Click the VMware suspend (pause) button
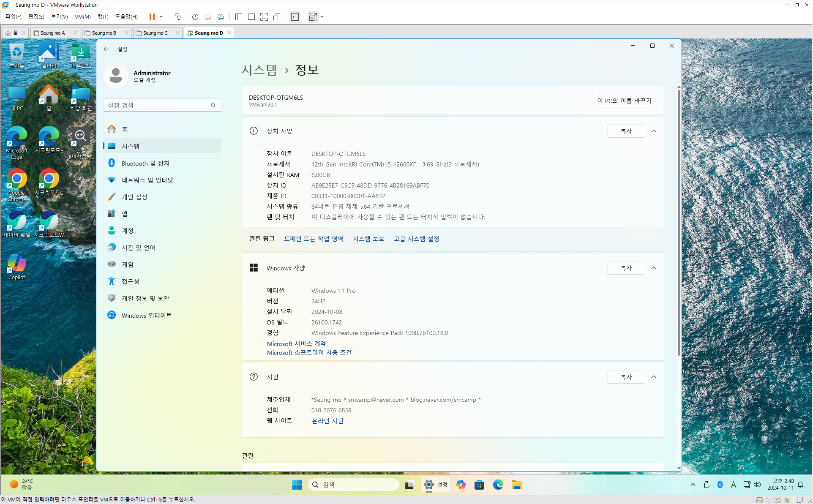Image resolution: width=813 pixels, height=504 pixels. [152, 17]
